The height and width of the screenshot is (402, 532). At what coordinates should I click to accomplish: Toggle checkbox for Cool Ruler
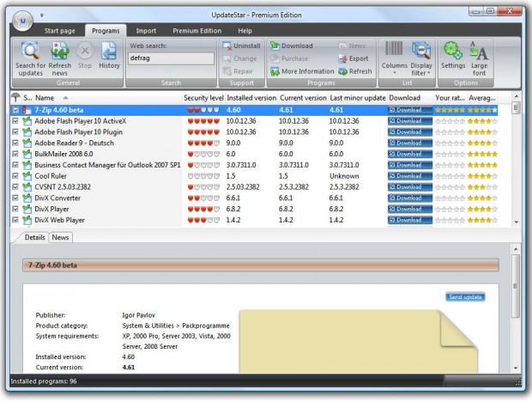point(15,176)
